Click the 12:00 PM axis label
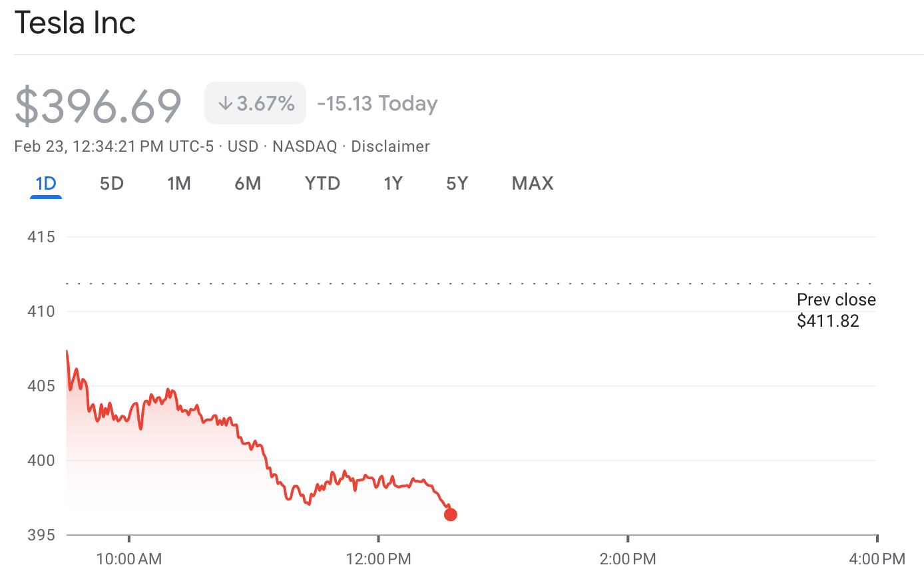This screenshot has height=583, width=924. tap(378, 559)
